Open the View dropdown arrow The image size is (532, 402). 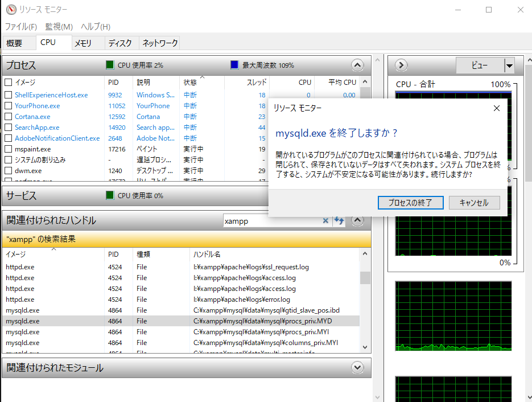pyautogui.click(x=509, y=65)
